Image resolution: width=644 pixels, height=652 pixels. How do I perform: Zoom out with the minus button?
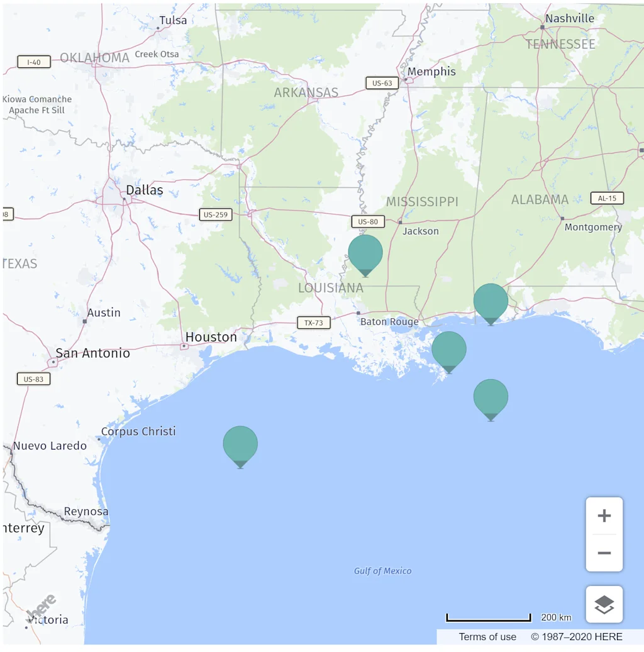click(x=604, y=553)
